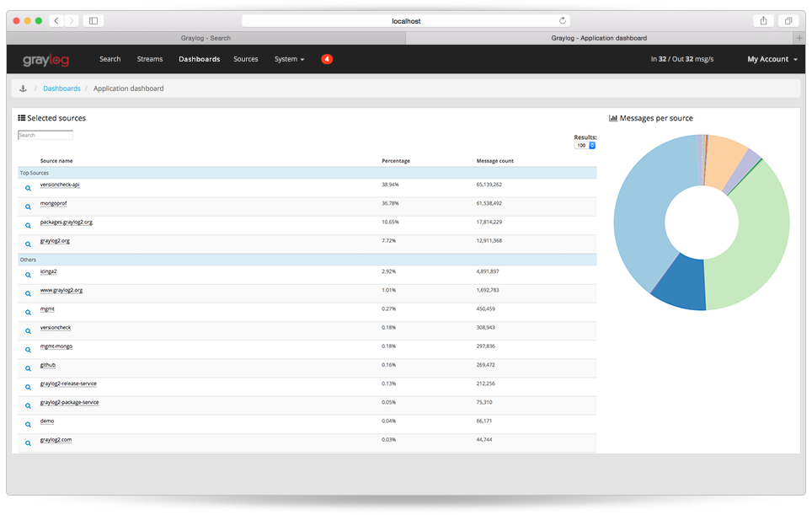Click the icinga2 source name link
The image size is (812, 515).
[x=48, y=271]
